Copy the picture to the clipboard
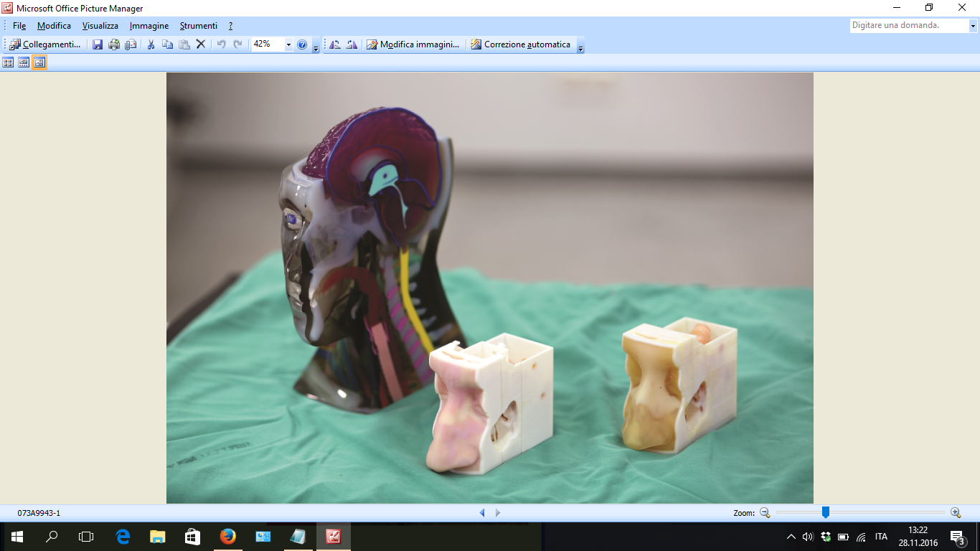Image resolution: width=980 pixels, height=551 pixels. click(167, 44)
